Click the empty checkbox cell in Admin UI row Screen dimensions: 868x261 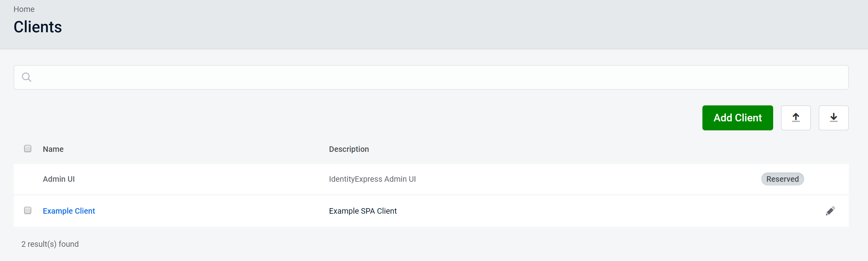click(28, 179)
